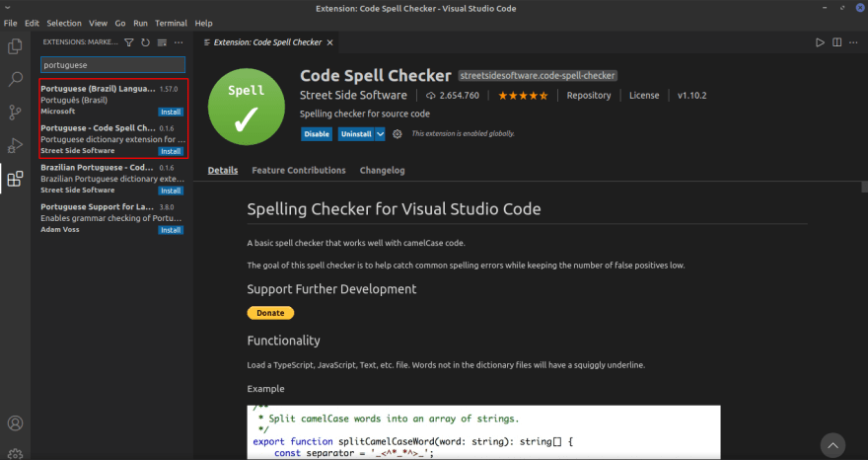Viewport: 868px width, 460px height.
Task: Select Portuguese - Code Spell Checker entry title
Action: click(x=98, y=128)
